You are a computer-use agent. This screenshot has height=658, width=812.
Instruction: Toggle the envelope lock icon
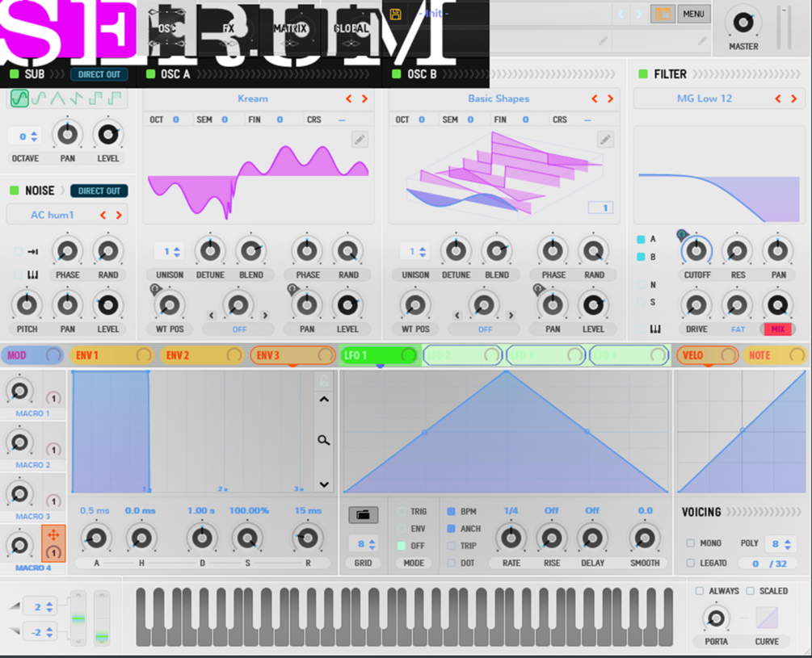tap(324, 381)
